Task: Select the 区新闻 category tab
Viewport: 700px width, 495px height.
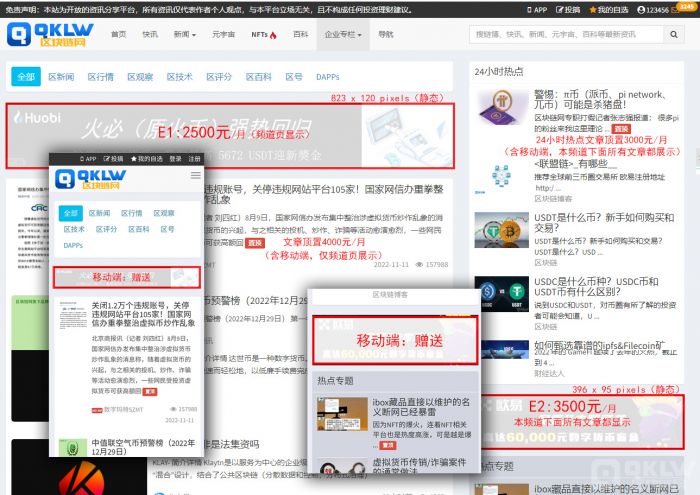Action: click(61, 77)
